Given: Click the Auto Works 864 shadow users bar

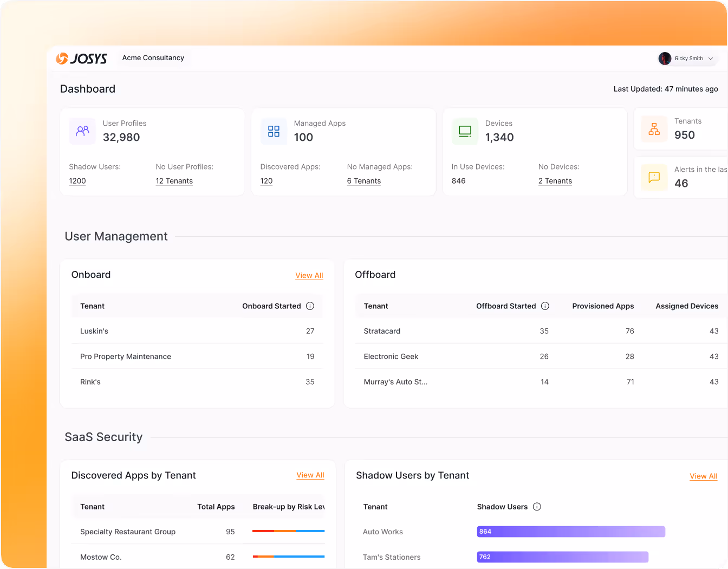Looking at the screenshot, I should [570, 532].
